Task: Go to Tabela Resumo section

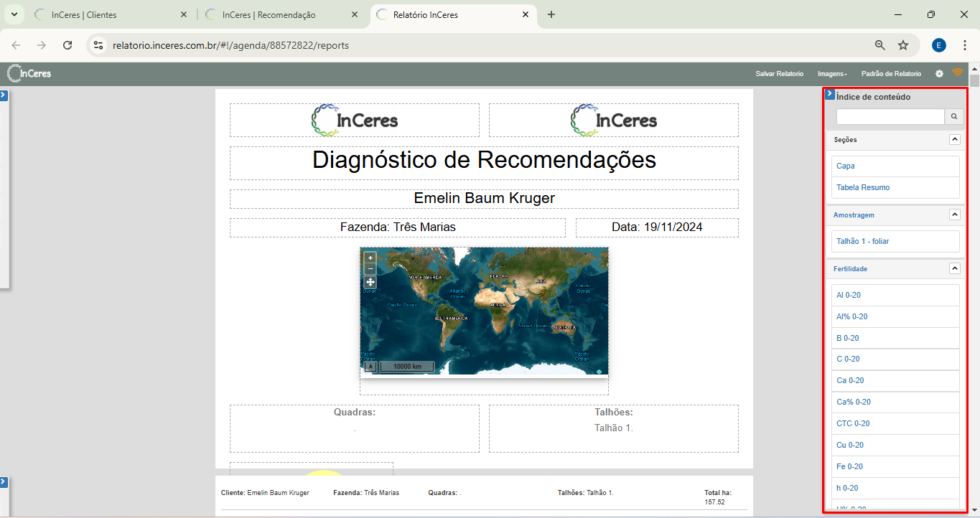Action: pos(895,187)
